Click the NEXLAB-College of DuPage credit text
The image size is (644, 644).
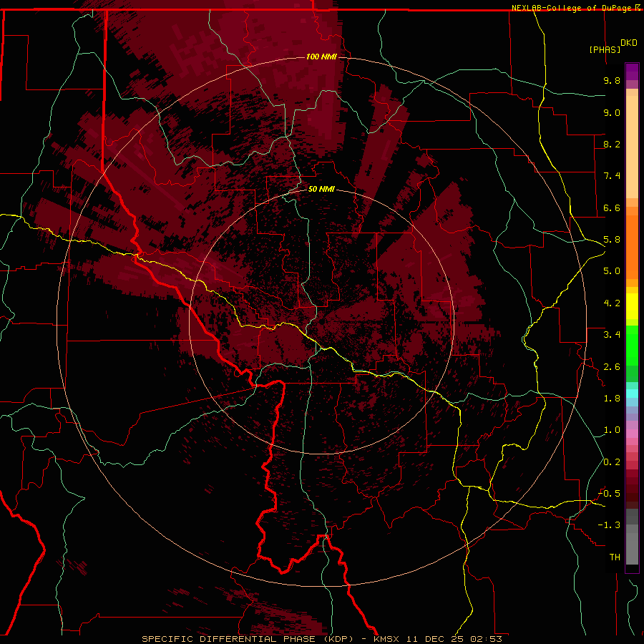click(x=572, y=8)
